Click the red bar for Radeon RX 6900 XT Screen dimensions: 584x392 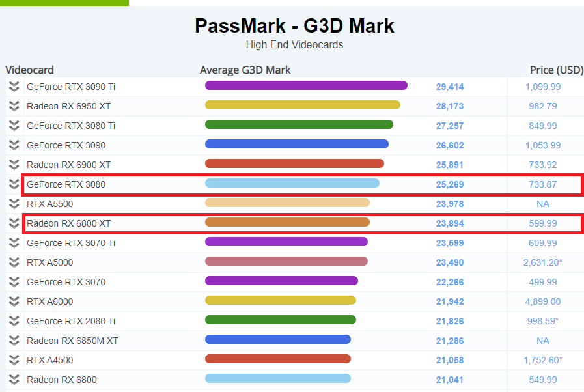click(294, 163)
